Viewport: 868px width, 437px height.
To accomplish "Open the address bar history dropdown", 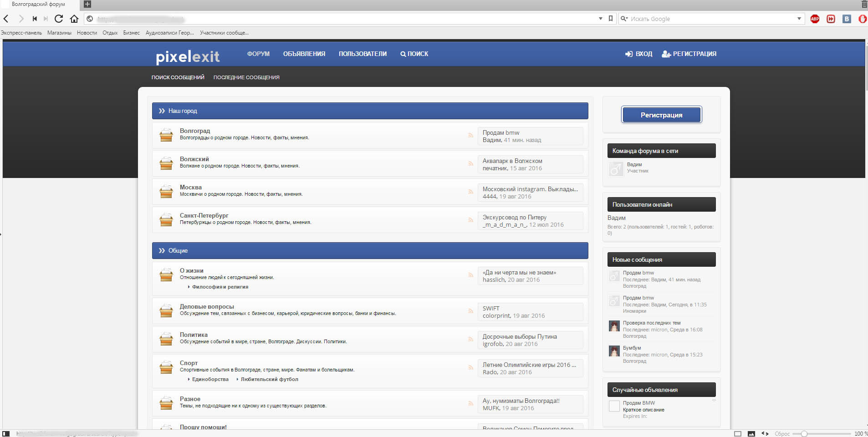I will click(x=600, y=19).
